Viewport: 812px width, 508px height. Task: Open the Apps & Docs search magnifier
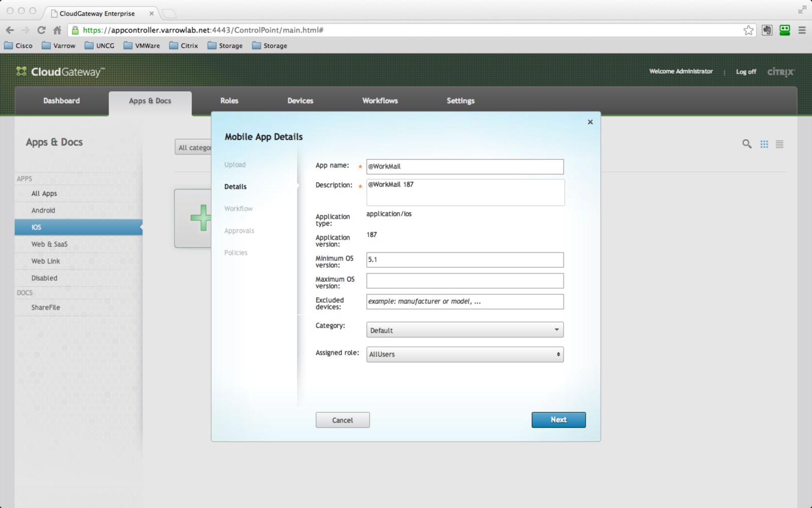[747, 144]
